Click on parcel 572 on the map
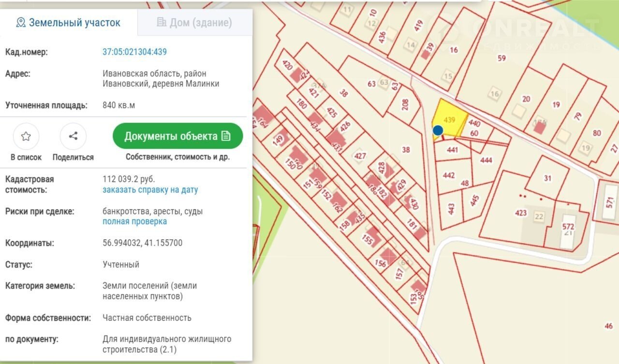This screenshot has width=619, height=364. pyautogui.click(x=568, y=227)
